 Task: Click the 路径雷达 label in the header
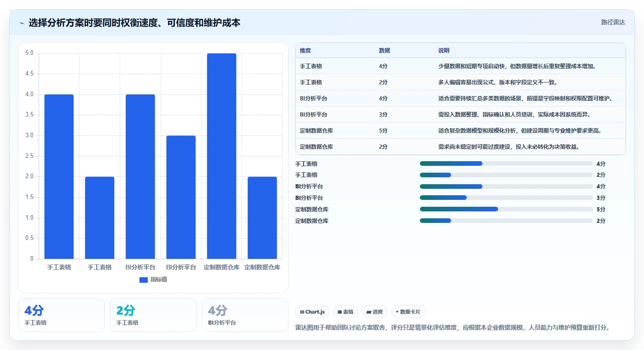[x=613, y=22]
